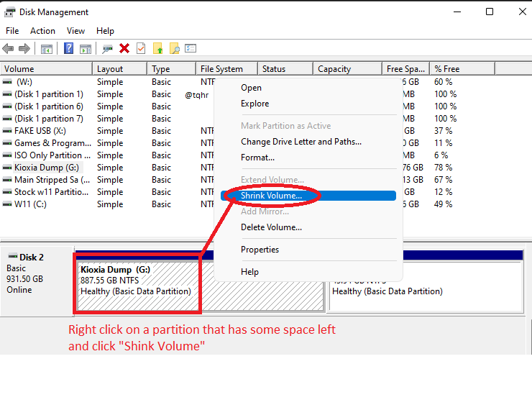
Task: Click the red X delete toolbar icon
Action: pos(124,49)
